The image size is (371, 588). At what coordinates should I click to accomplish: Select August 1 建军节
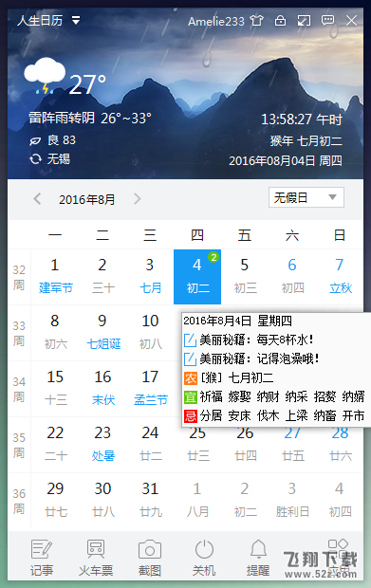click(x=55, y=277)
